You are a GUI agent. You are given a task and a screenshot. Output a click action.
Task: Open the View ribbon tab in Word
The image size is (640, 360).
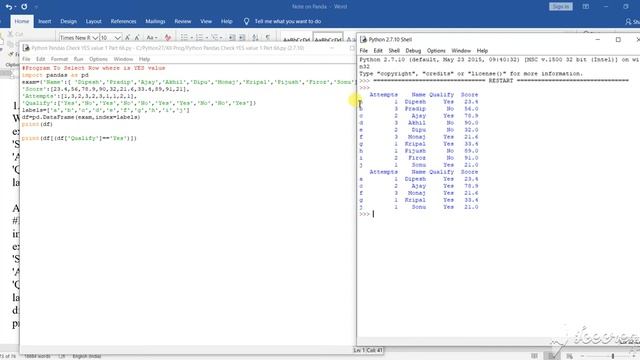click(x=206, y=21)
